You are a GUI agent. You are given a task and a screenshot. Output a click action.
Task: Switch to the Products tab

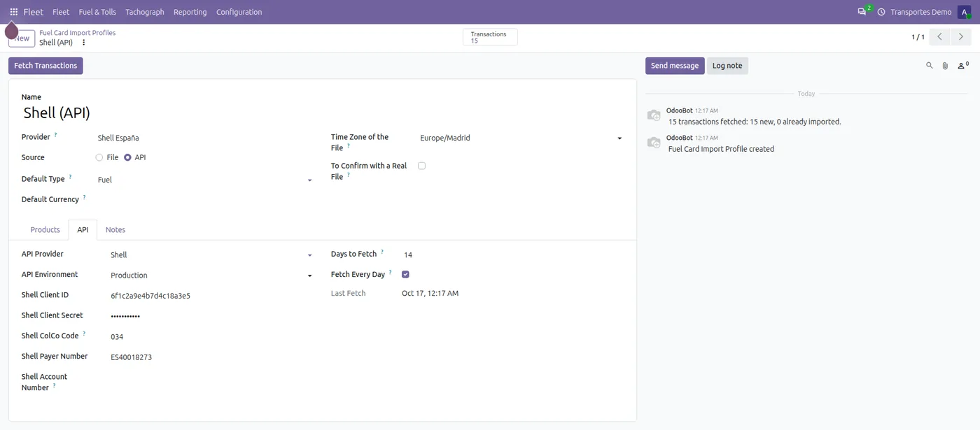pos(45,229)
